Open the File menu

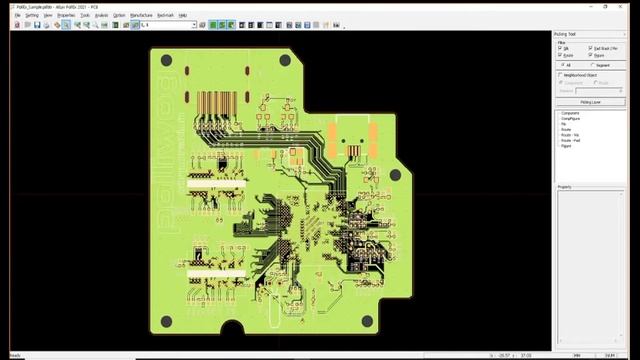pyautogui.click(x=18, y=15)
